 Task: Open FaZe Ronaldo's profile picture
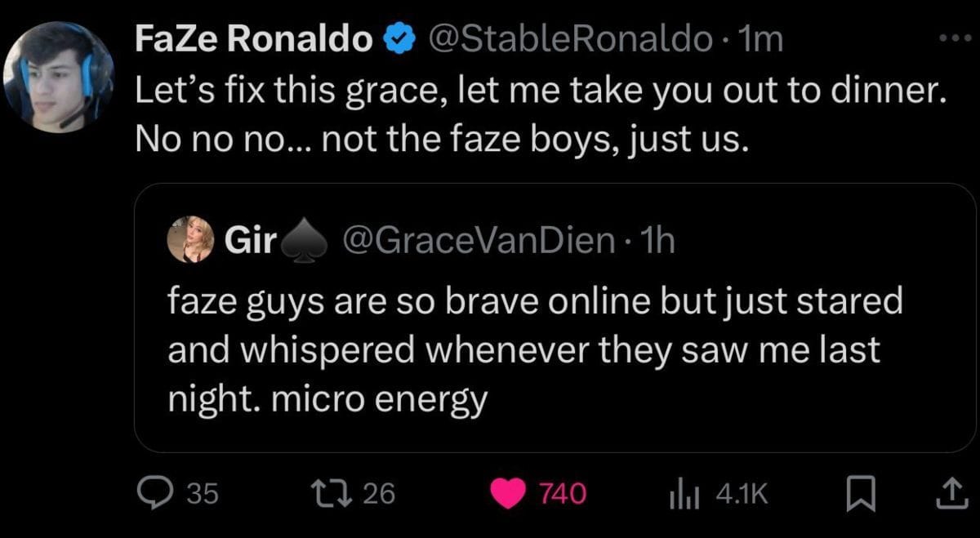click(x=57, y=77)
